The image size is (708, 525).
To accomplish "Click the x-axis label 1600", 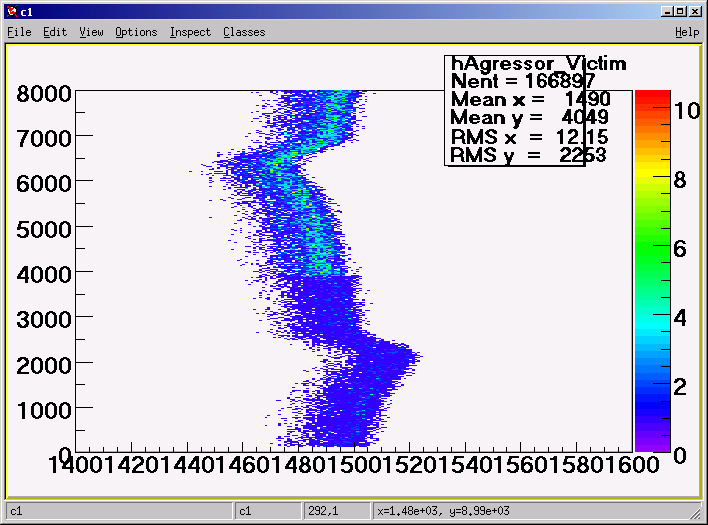I will tap(632, 465).
